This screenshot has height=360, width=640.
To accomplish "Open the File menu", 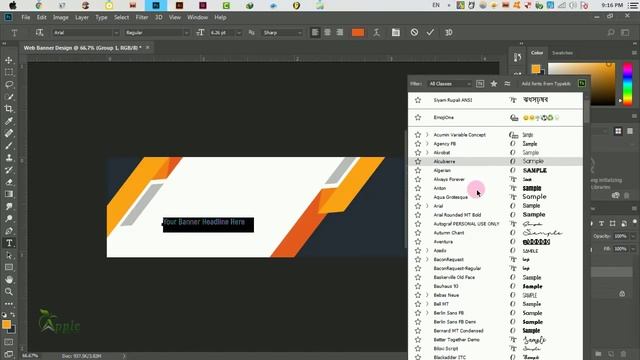I will (x=26, y=18).
